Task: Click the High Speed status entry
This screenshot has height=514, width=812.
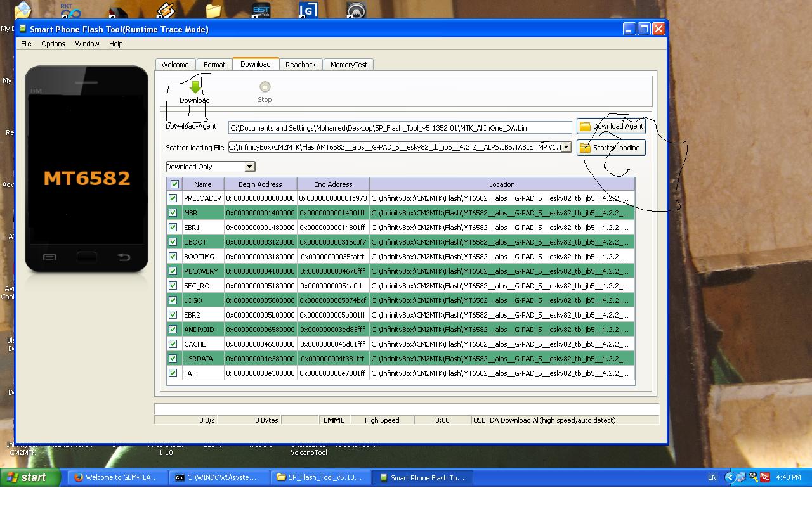Action: coord(382,420)
